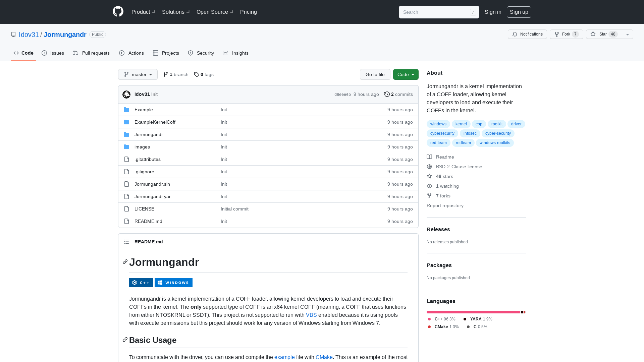Click the tag icon beside 0 tags
Viewport: 644px width, 362px height.
[197, 74]
